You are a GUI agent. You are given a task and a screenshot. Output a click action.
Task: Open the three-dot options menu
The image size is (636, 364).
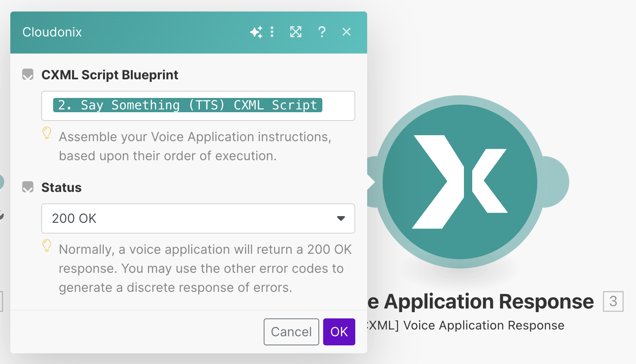[x=272, y=32]
